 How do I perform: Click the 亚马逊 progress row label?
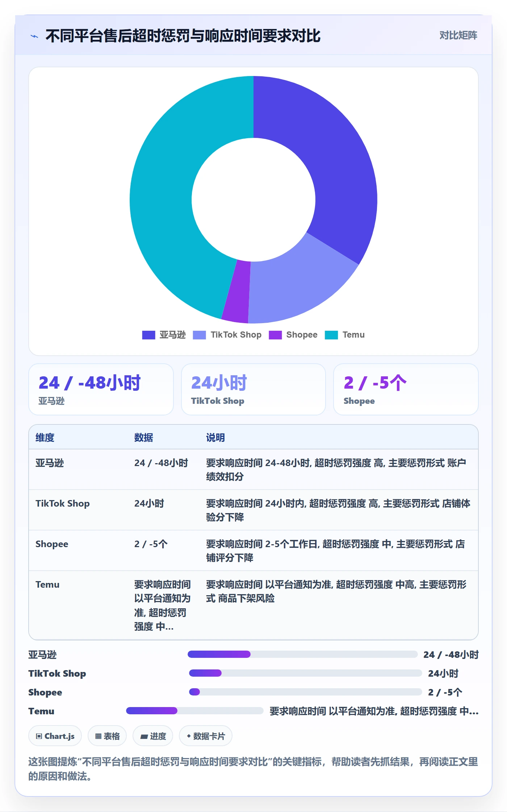click(42, 655)
